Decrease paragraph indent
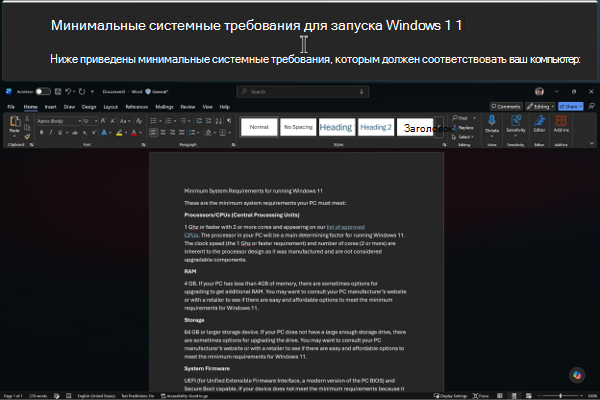The width and height of the screenshot is (600, 400). pyautogui.click(x=199, y=121)
